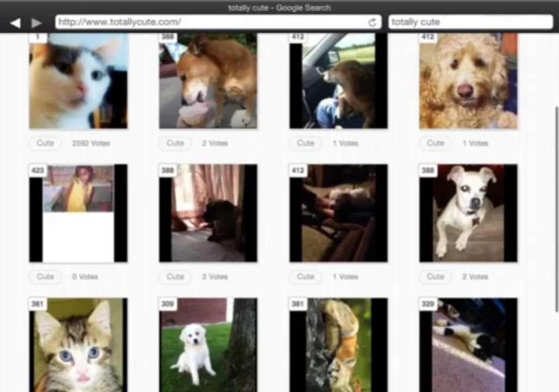Focus the 'totally cute' search field
Screen dimensions: 559x392
click(471, 22)
